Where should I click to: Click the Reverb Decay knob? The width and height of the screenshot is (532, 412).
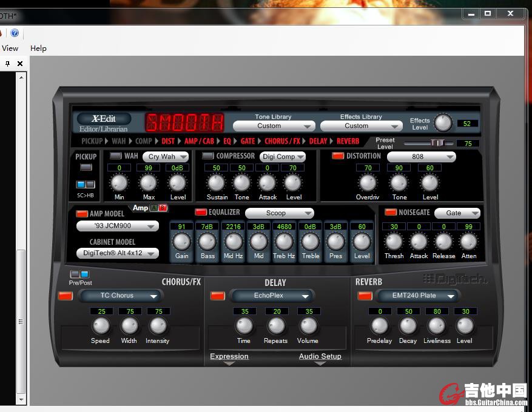tap(408, 326)
